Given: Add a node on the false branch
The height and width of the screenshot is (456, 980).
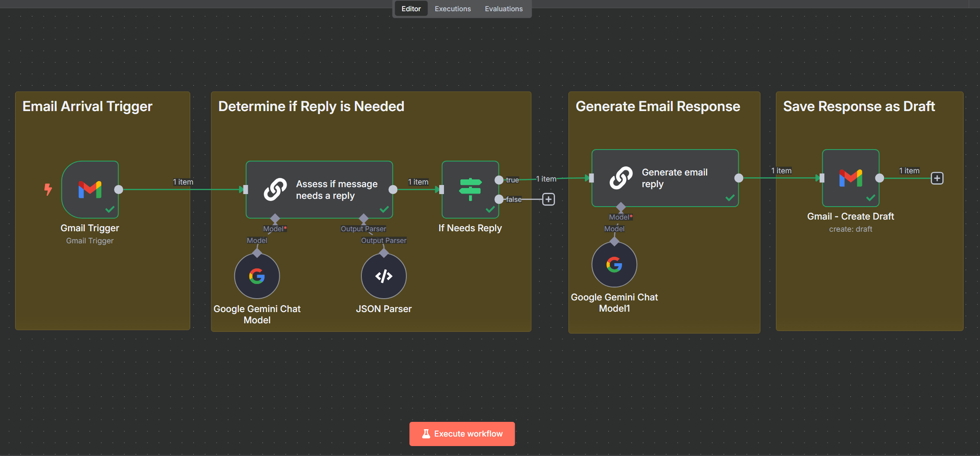Looking at the screenshot, I should coord(548,199).
